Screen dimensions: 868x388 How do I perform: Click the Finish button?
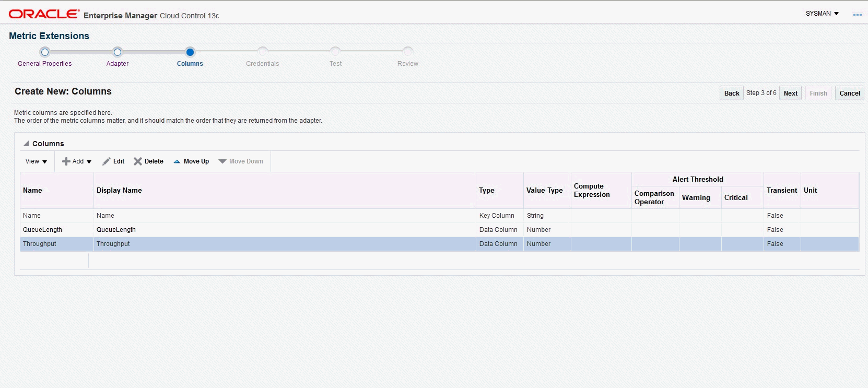(818, 93)
